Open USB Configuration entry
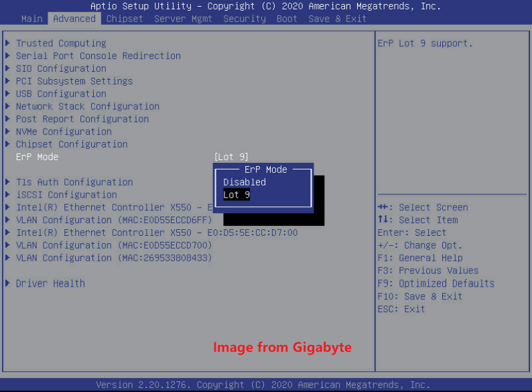 61,94
